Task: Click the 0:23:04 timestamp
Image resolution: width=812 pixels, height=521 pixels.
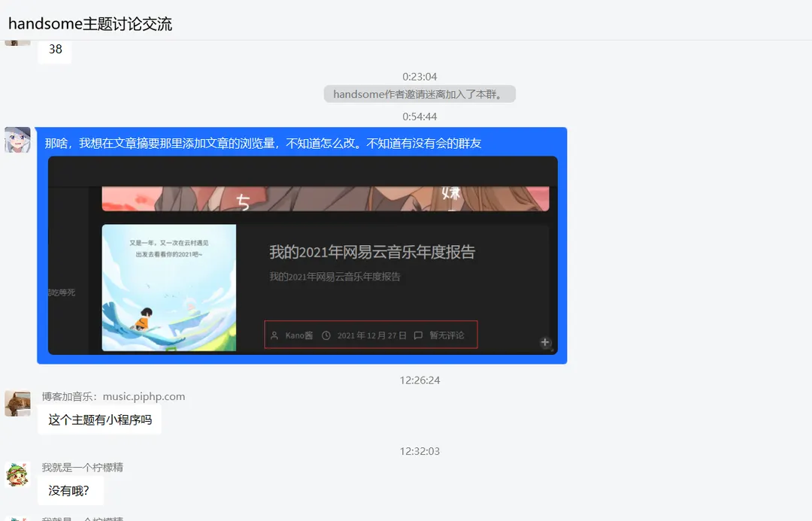Action: click(x=420, y=77)
